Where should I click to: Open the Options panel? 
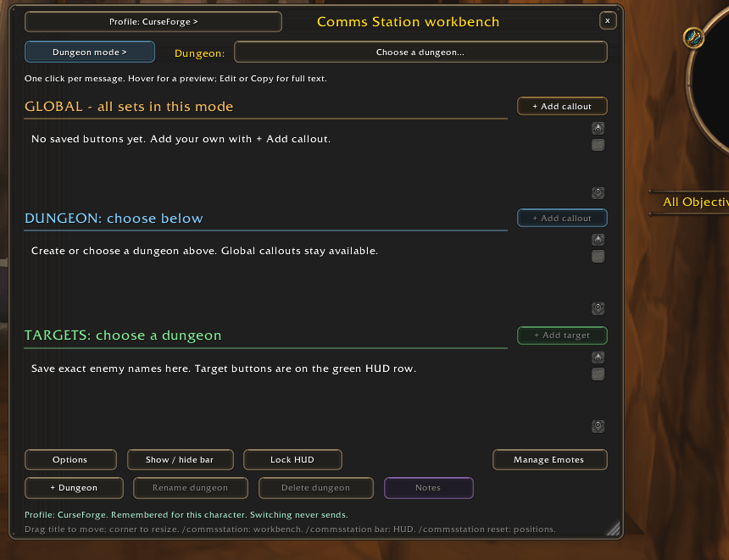pyautogui.click(x=70, y=460)
